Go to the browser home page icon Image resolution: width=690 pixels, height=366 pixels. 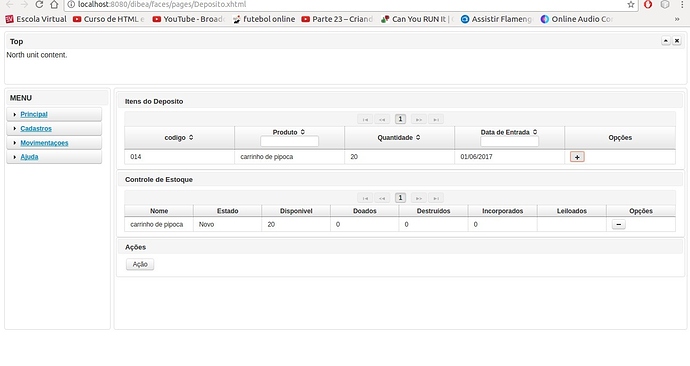54,4
